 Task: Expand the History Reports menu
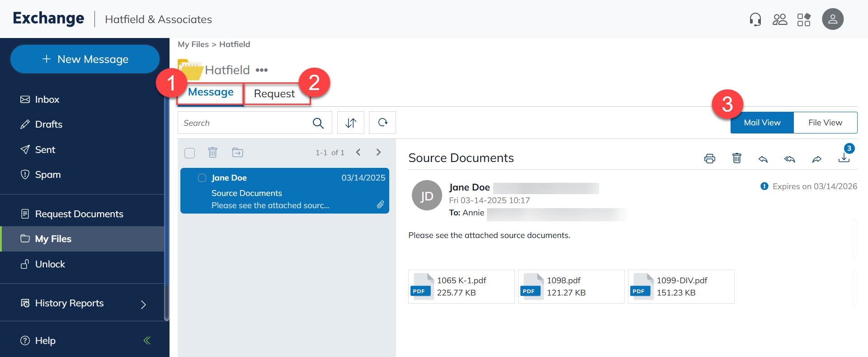click(x=143, y=304)
